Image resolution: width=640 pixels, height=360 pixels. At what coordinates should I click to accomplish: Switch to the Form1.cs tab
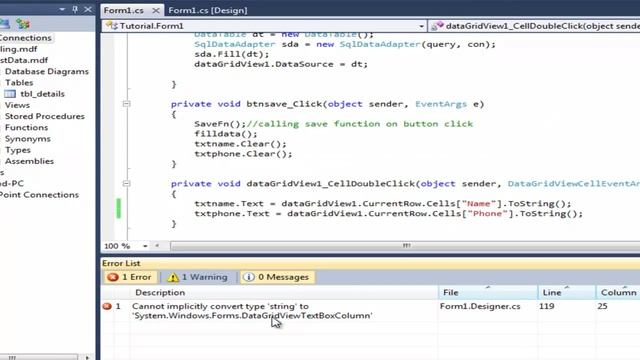[x=123, y=10]
